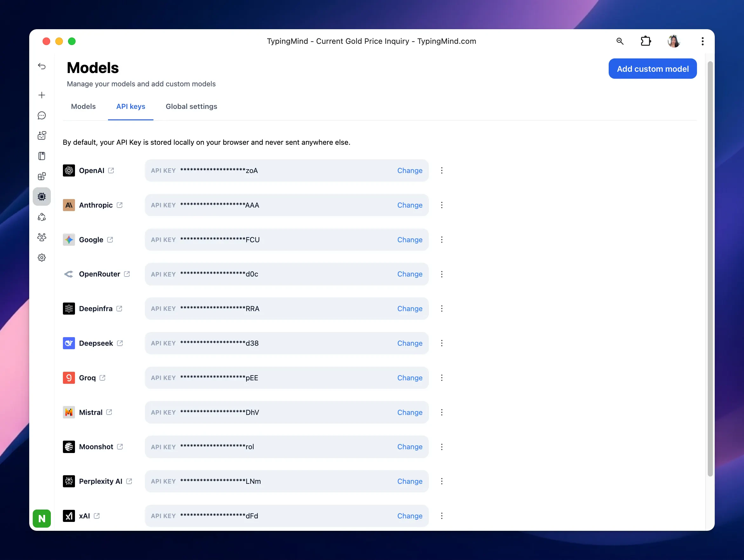
Task: Start a new chat with the plus icon
Action: (x=42, y=95)
